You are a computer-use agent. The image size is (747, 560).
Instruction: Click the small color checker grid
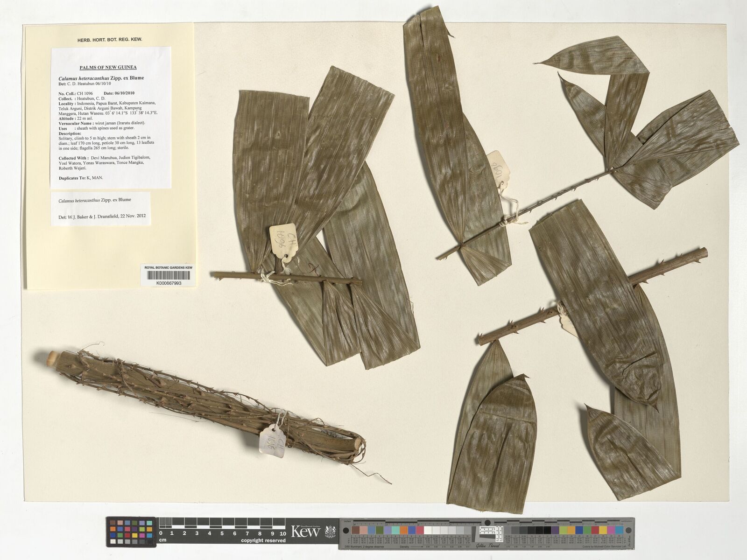(131, 532)
